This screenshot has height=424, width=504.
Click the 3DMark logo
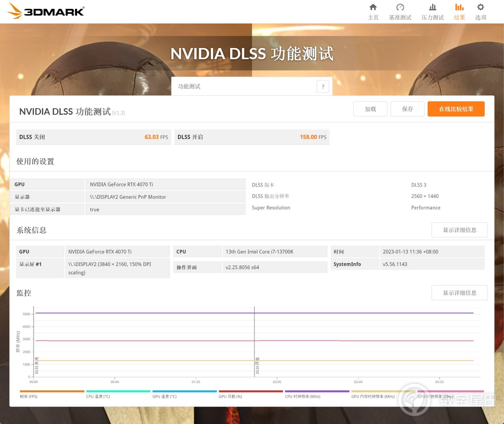(x=46, y=11)
